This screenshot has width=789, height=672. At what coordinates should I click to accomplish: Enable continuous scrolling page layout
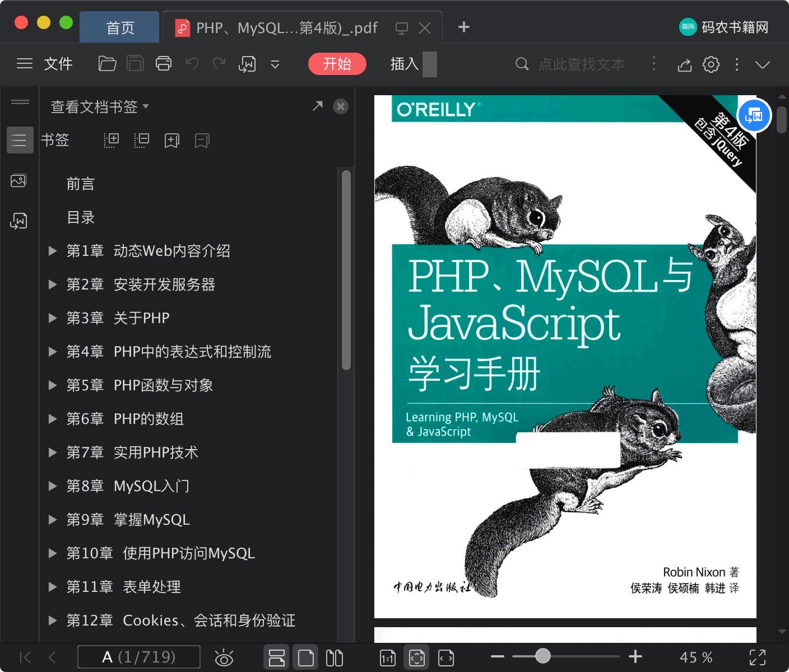(x=277, y=657)
